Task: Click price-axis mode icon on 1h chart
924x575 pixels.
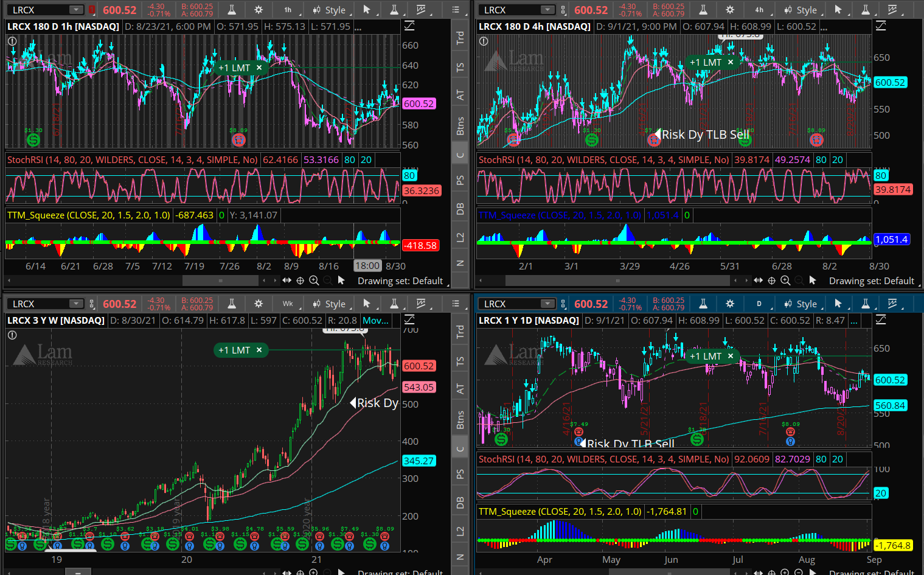Action: coord(409,26)
